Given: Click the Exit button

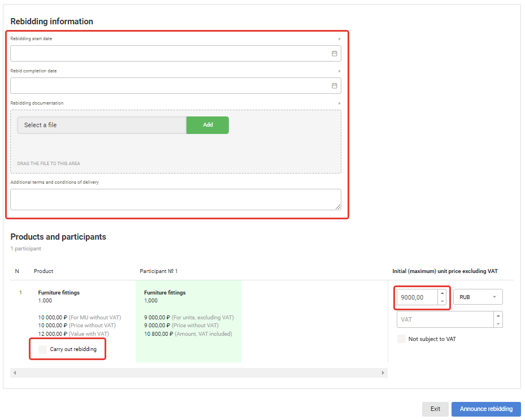Looking at the screenshot, I should 435,409.
